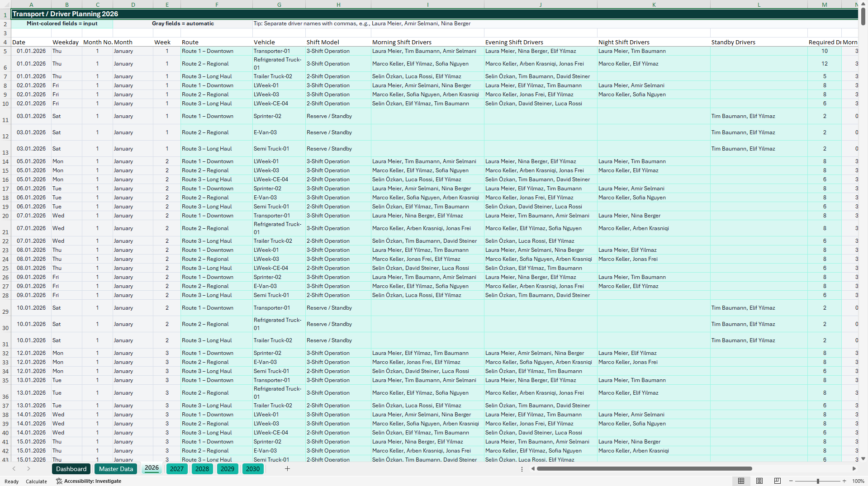Click 'Trailer Truck-02' vehicle in row 7
This screenshot has width=868, height=486.
point(279,76)
